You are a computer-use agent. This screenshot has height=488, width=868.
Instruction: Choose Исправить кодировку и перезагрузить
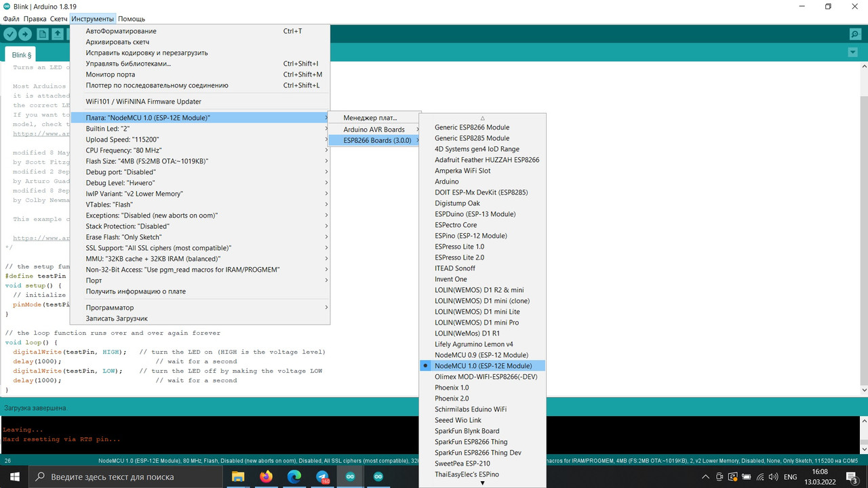[x=200, y=53]
